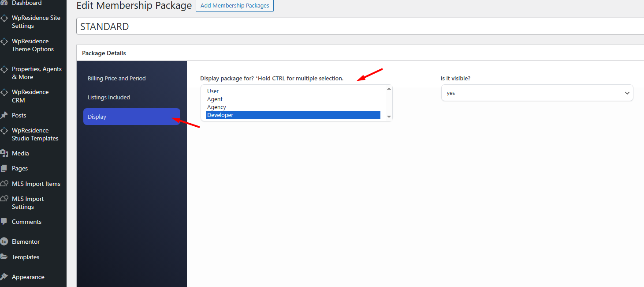644x287 pixels.
Task: Click the Comments speech bubble icon
Action: coord(4,222)
